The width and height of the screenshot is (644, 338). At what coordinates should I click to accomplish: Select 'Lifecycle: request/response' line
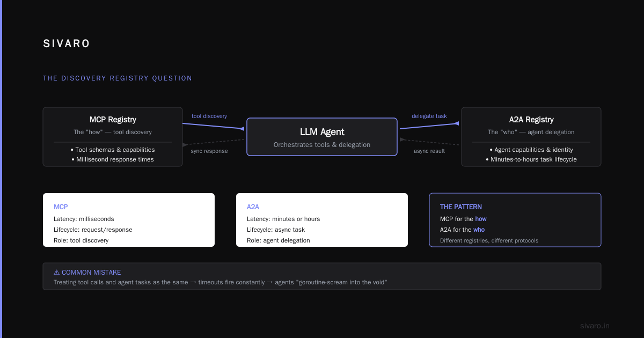coord(93,230)
